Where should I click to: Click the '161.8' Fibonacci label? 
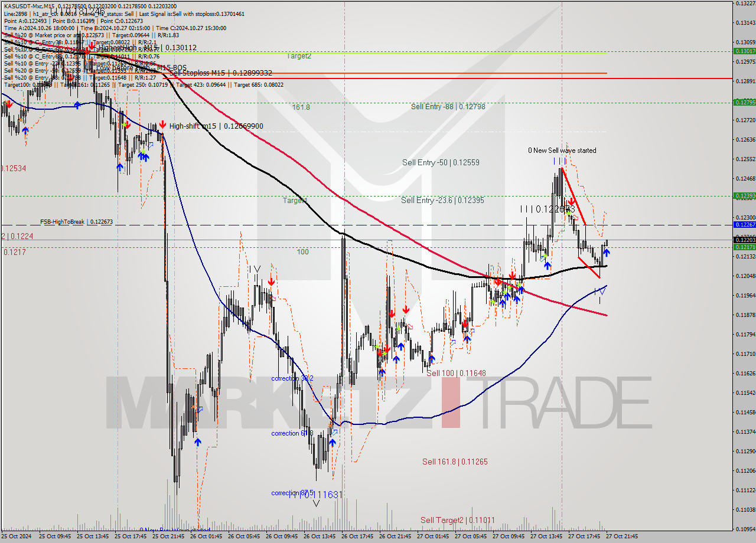tap(301, 107)
